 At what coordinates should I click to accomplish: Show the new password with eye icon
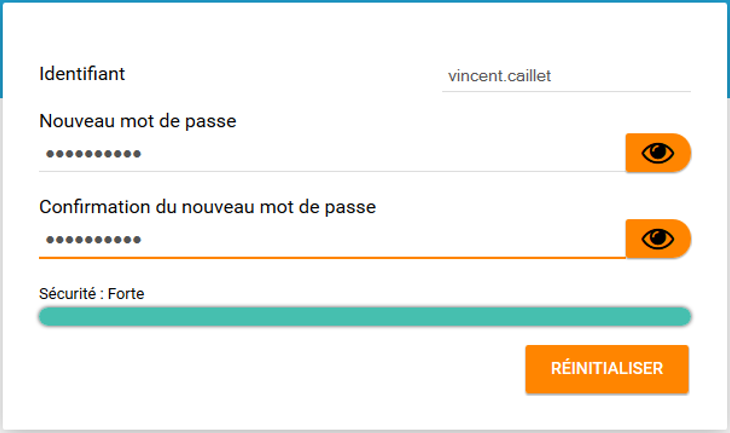tap(658, 153)
